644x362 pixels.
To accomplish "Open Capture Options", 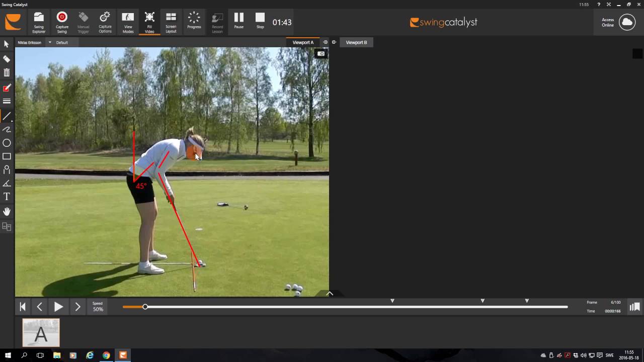I will pos(105,23).
